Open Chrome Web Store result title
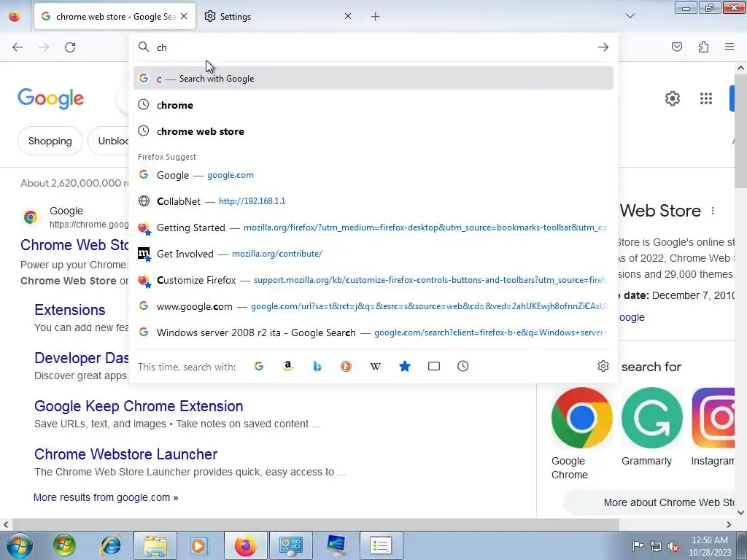Screen dimensions: 747x560 [x=75, y=245]
